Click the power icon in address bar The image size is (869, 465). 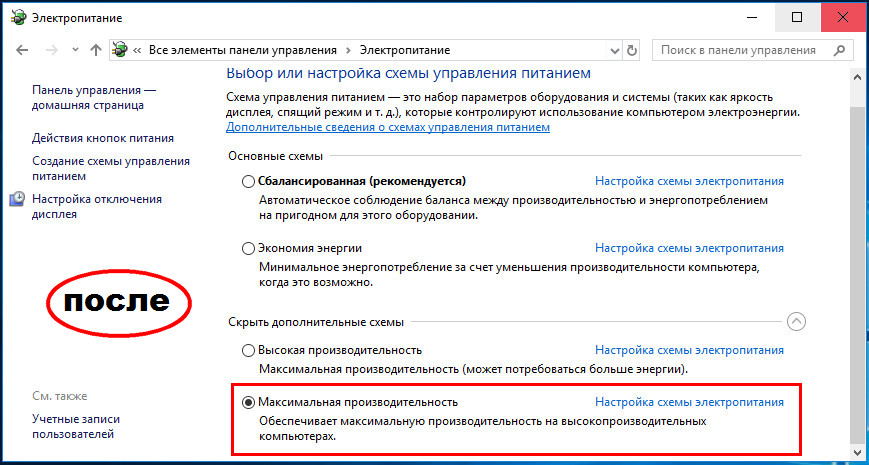(x=120, y=50)
